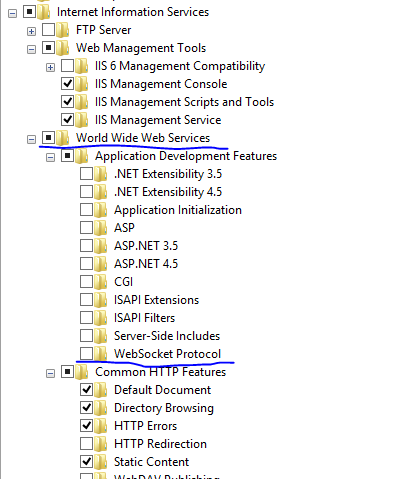Click IIS Management Scripts and Tools folder icon
Screen dimensions: 399x479
click(82, 102)
